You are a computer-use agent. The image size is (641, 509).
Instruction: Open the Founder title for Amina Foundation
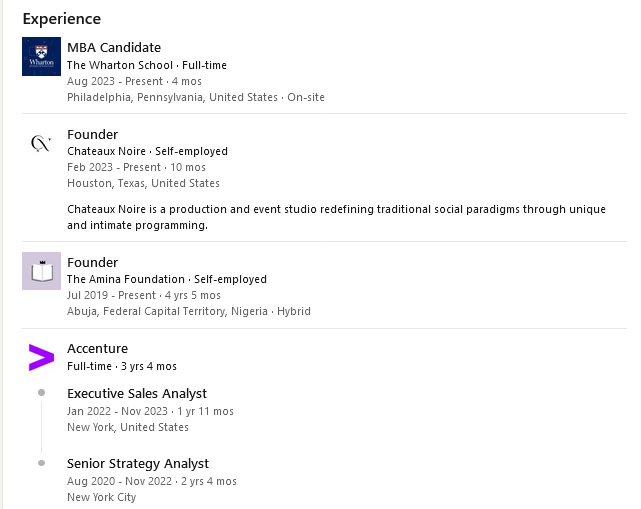coord(92,262)
